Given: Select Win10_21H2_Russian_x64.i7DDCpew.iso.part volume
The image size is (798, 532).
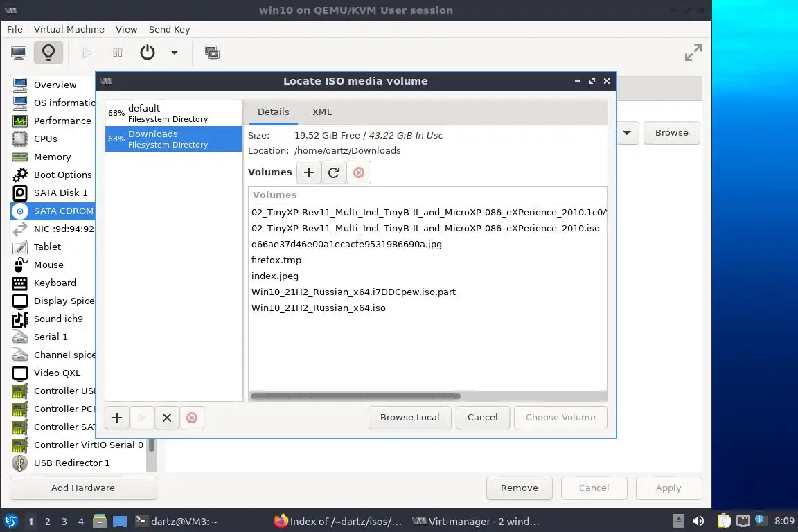Looking at the screenshot, I should [x=427, y=292].
